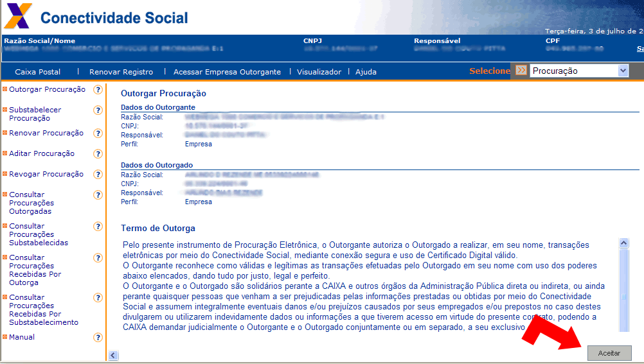Open help for Consultar Procurações Substabelecidas
This screenshot has height=364, width=644.
click(x=98, y=227)
